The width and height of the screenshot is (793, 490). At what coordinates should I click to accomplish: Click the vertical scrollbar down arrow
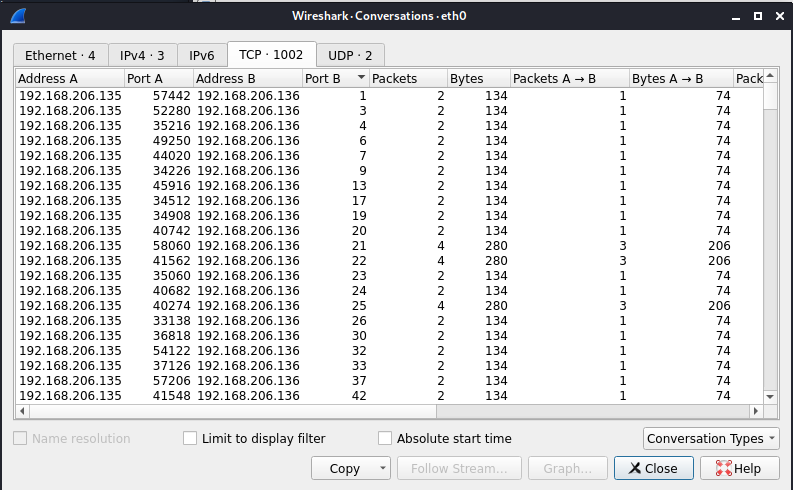pos(770,397)
